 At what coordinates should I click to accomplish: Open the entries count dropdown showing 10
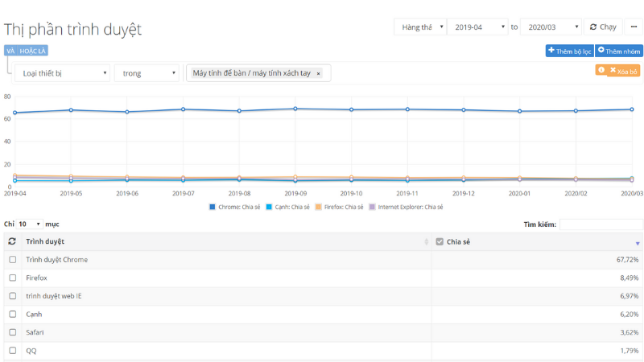point(30,224)
